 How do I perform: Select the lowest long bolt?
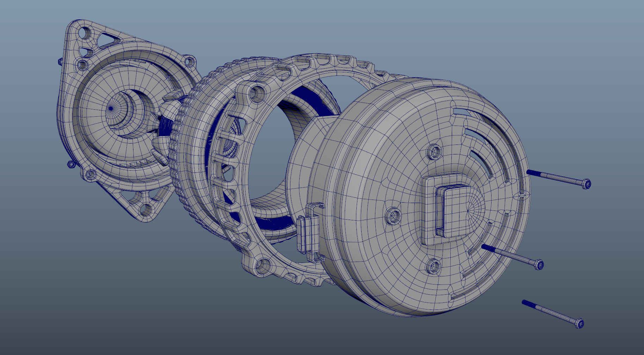553,314
